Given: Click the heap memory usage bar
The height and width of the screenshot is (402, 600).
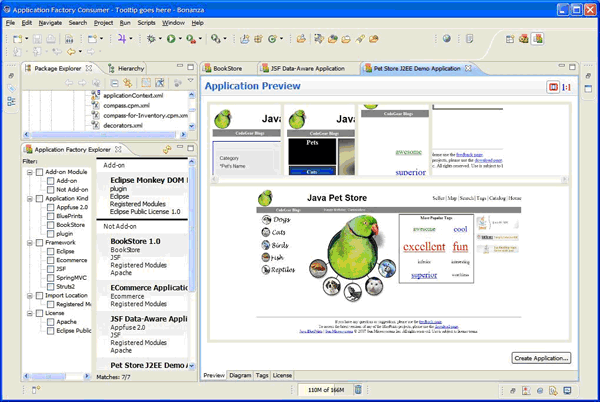Looking at the screenshot, I should [x=326, y=390].
